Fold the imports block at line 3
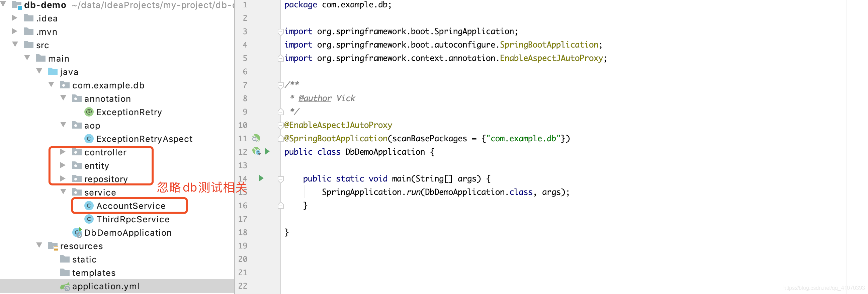The height and width of the screenshot is (294, 868). coord(280,32)
